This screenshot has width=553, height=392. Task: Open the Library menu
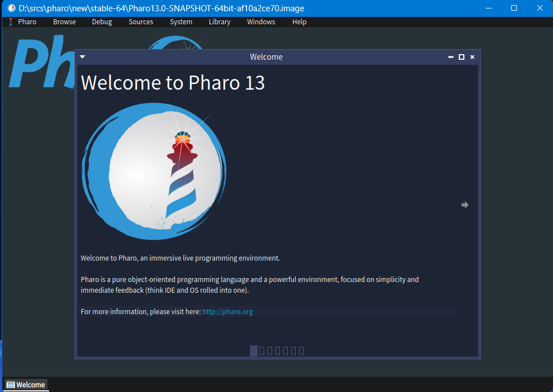(219, 21)
